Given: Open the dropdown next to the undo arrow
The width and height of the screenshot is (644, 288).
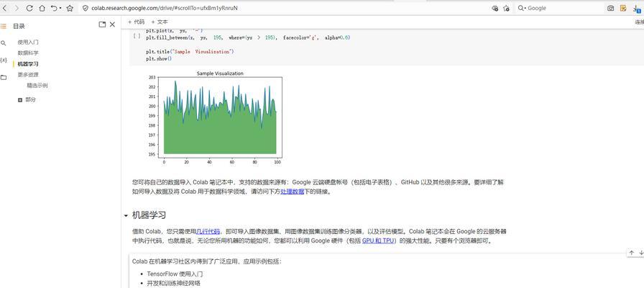Looking at the screenshot, I should pyautogui.click(x=60, y=8).
